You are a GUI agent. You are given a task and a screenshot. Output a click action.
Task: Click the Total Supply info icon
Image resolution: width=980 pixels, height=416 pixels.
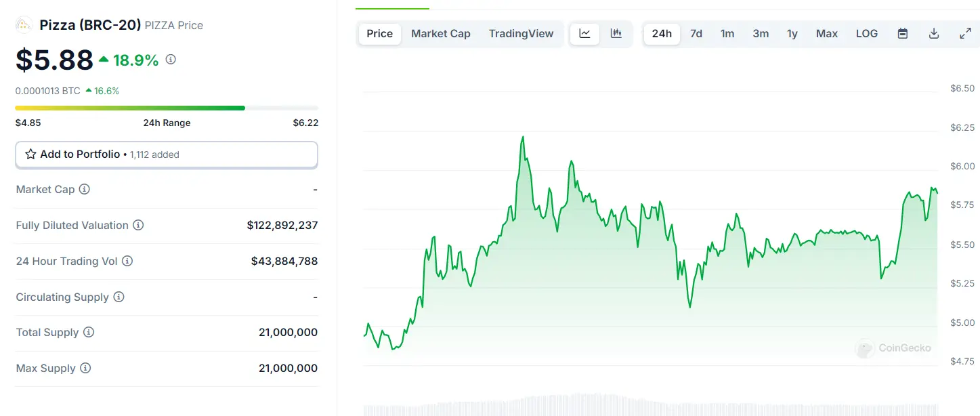click(89, 333)
